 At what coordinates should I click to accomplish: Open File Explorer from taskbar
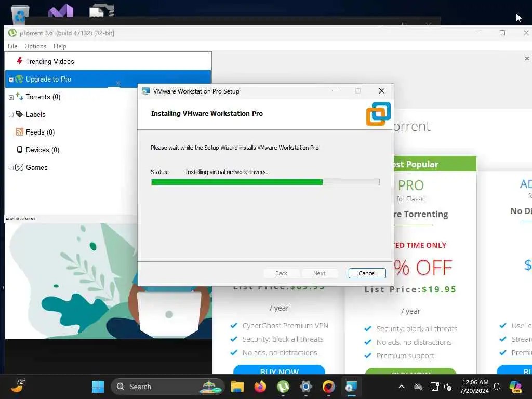[x=237, y=387]
